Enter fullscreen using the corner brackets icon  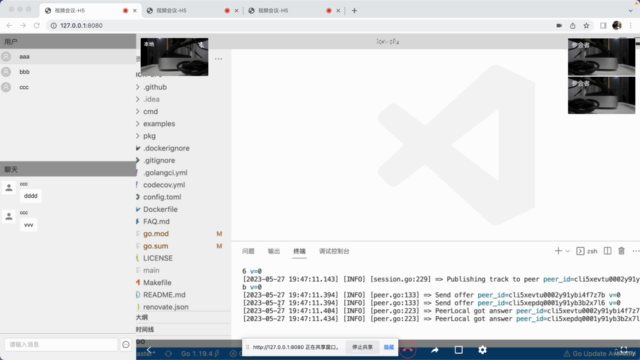point(623,350)
